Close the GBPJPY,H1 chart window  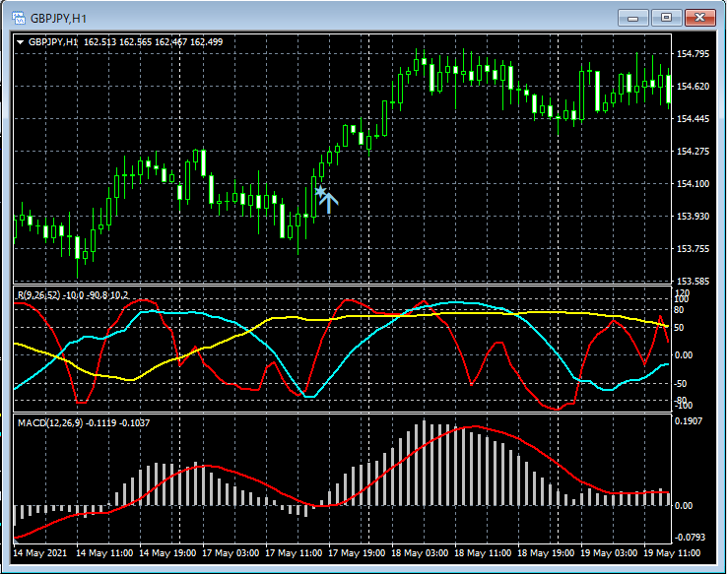pyautogui.click(x=700, y=17)
